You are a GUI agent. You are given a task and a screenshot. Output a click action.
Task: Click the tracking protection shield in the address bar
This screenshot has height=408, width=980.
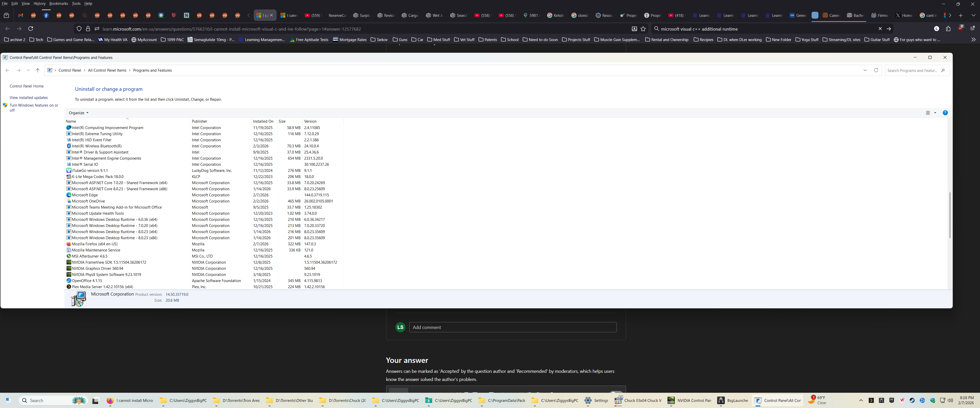click(x=79, y=29)
